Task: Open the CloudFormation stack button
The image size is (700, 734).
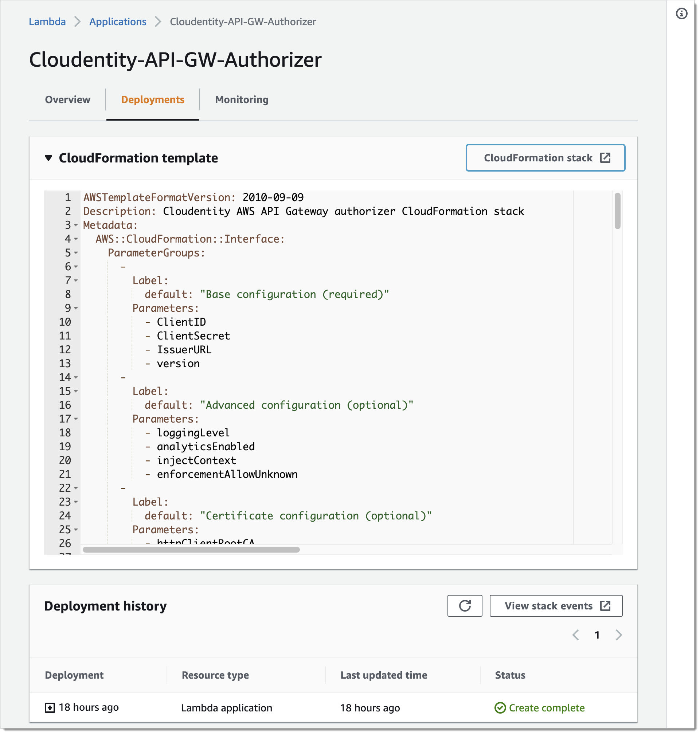Action: point(545,158)
